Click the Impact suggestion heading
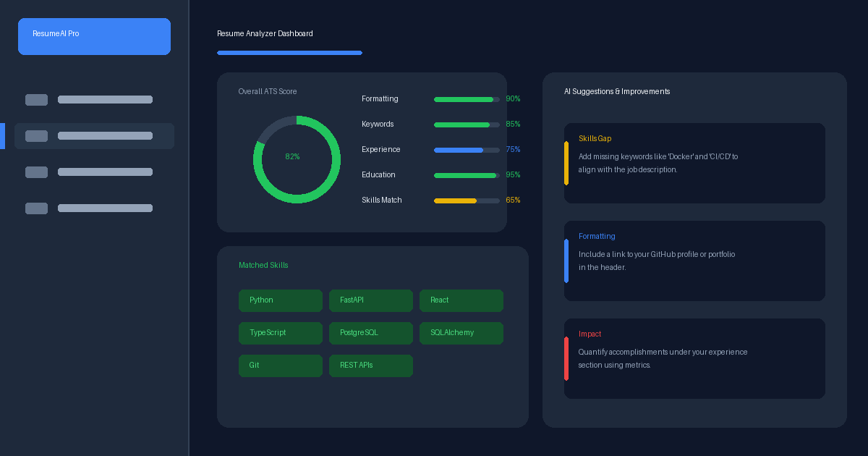The height and width of the screenshot is (456, 868). pos(590,334)
